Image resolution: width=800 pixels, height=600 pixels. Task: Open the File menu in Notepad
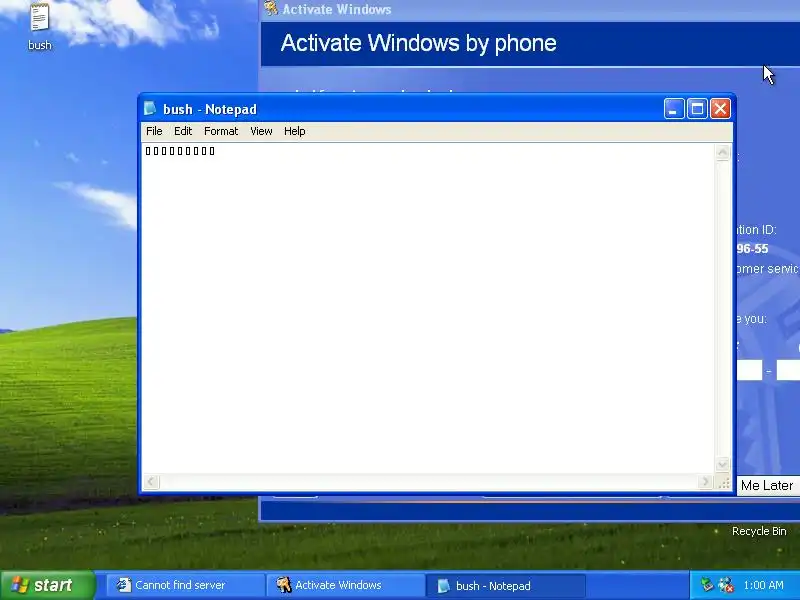click(x=154, y=131)
